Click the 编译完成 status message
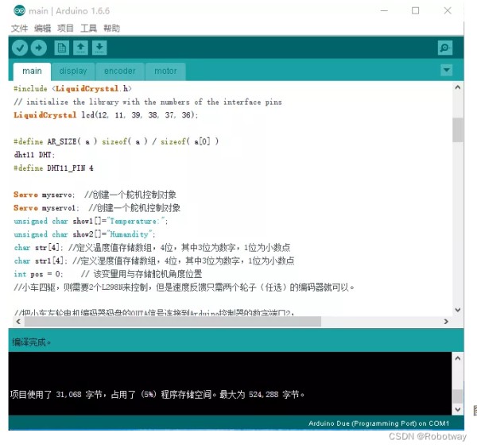Viewport: 477px width, 448px height. pos(31,342)
